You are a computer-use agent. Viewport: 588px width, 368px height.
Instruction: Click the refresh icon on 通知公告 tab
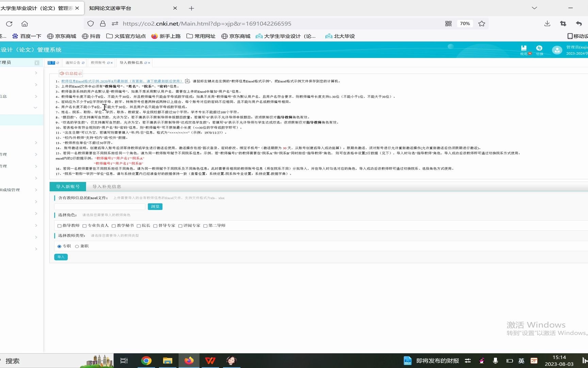(x=83, y=63)
